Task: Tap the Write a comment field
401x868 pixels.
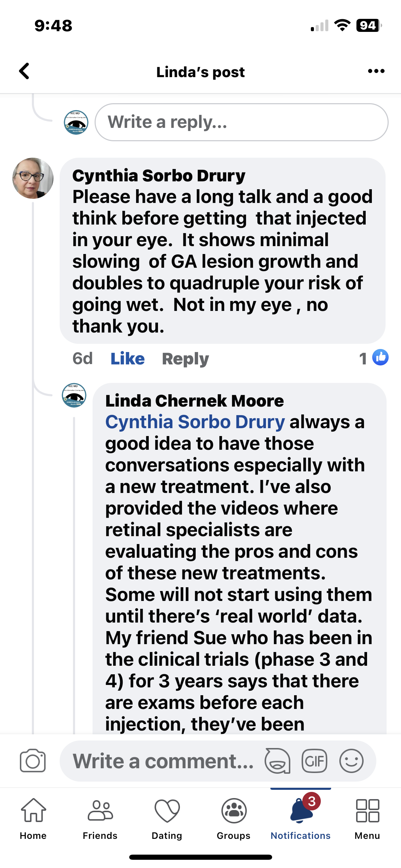Action: point(163,761)
